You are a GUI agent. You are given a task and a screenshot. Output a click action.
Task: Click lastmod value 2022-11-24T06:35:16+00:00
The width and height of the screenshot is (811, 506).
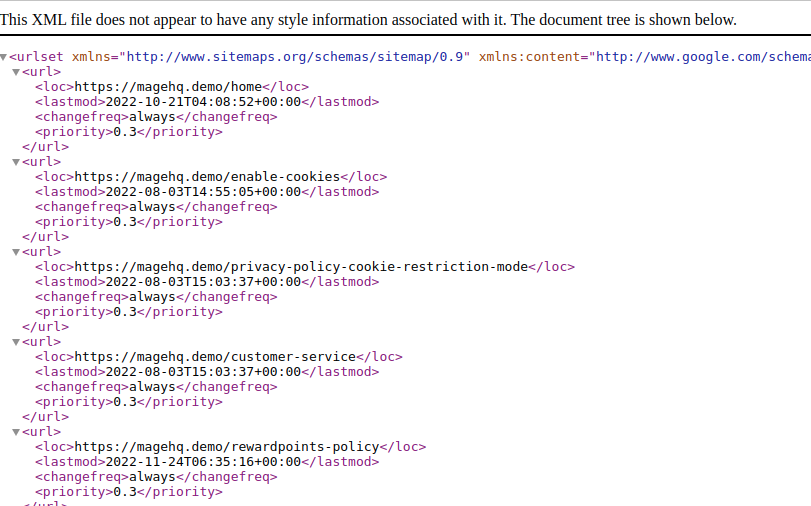pyautogui.click(x=203, y=462)
